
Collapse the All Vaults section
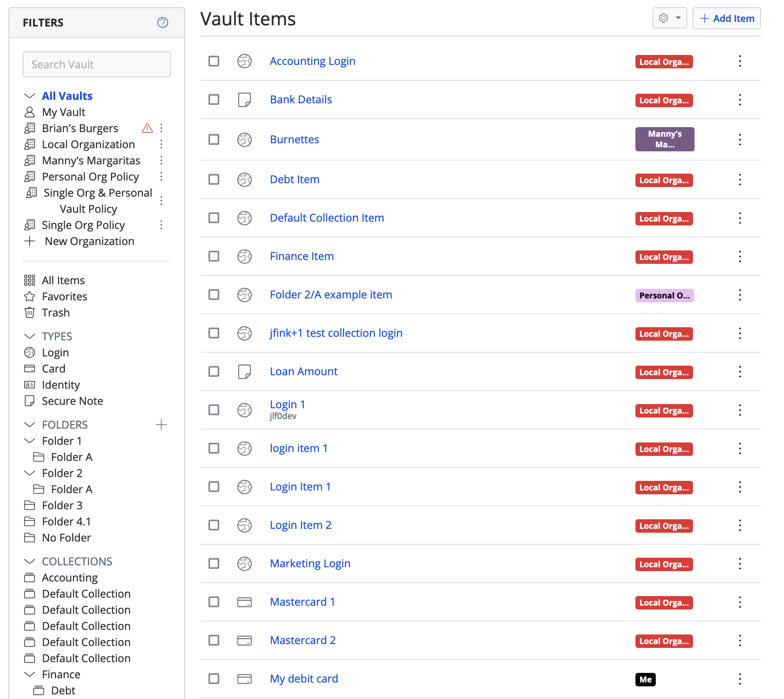tap(30, 96)
